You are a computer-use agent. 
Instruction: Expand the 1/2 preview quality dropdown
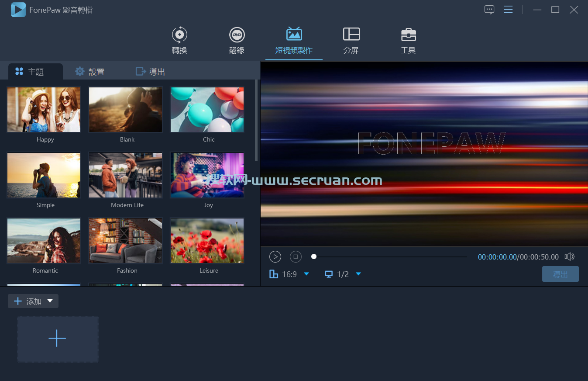pos(358,274)
